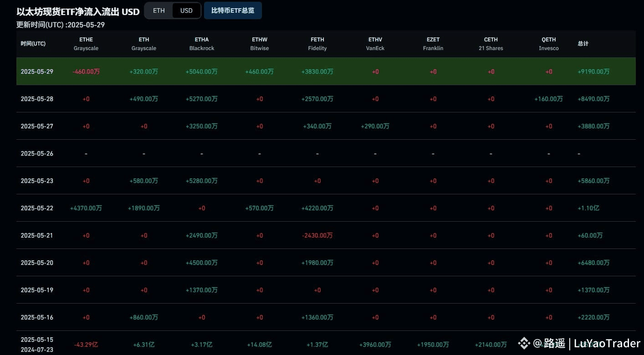Viewport: 644px width, 355px height.
Task: Click the +5270.00万 Blackrock value
Action: pos(202,99)
